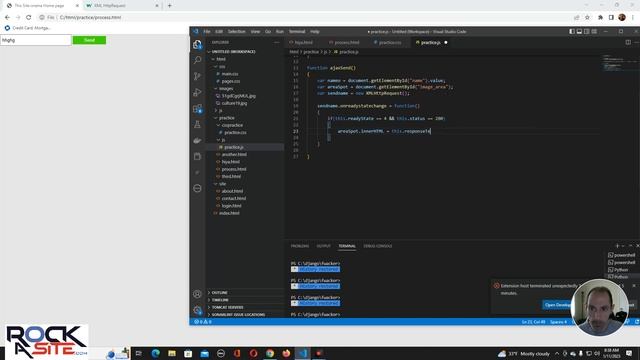Viewport: 640px width, 360px height.
Task: Open process.html file in Explorer tree
Action: coord(234,169)
